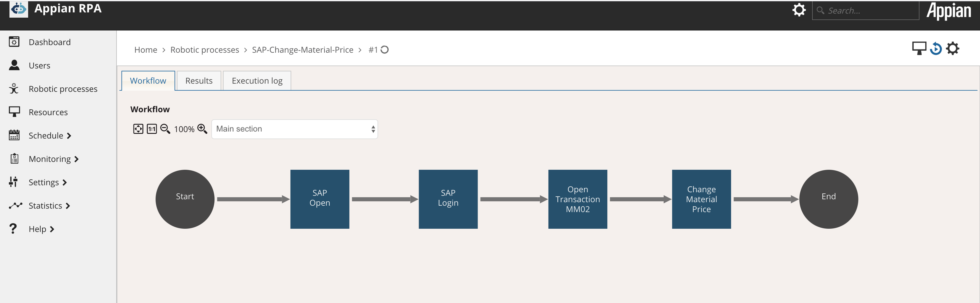Switch to the Results tab
Viewport: 980px width, 303px height.
point(199,81)
